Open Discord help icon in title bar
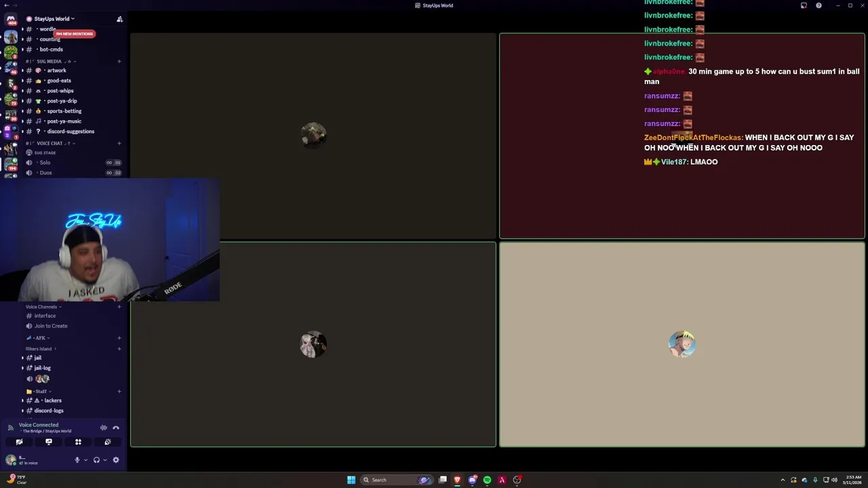868x488 pixels. 818,5
